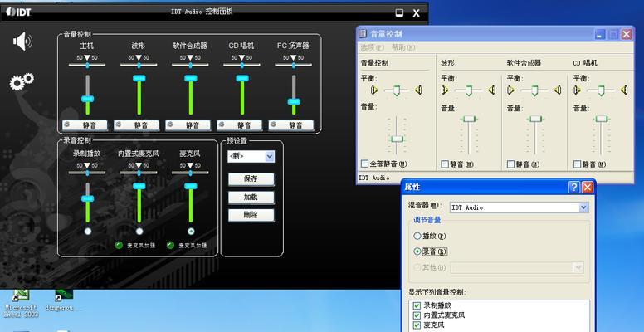This screenshot has height=332, width=644.
Task: Mute the 主机 channel in IDT panel
Action: [x=85, y=124]
